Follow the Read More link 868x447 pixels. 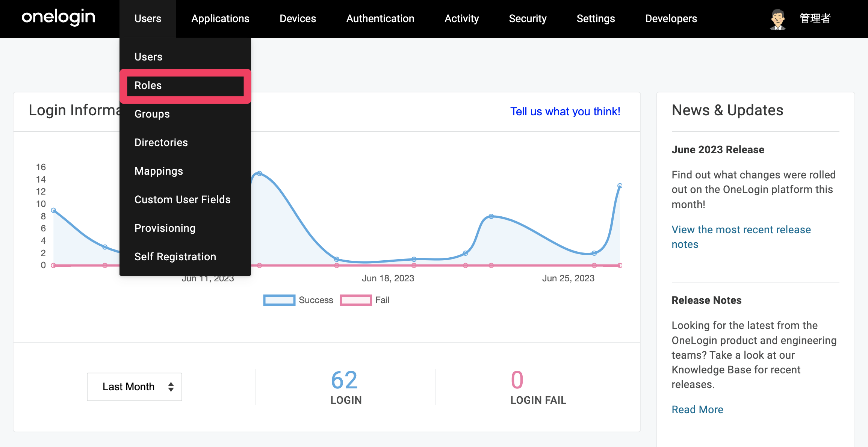pos(697,409)
